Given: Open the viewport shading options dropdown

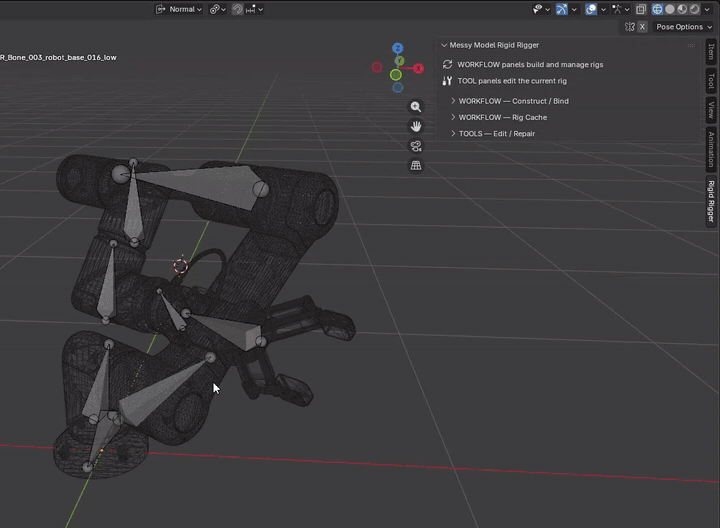Looking at the screenshot, I should click(707, 9).
